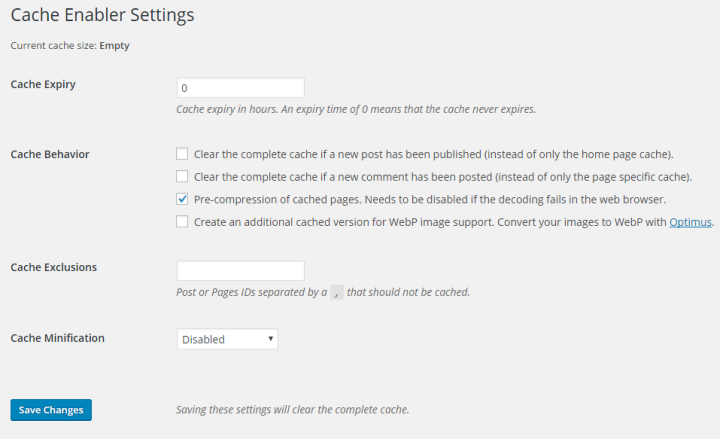Tick the WebP image support checkbox
The width and height of the screenshot is (720, 439).
[x=182, y=222]
